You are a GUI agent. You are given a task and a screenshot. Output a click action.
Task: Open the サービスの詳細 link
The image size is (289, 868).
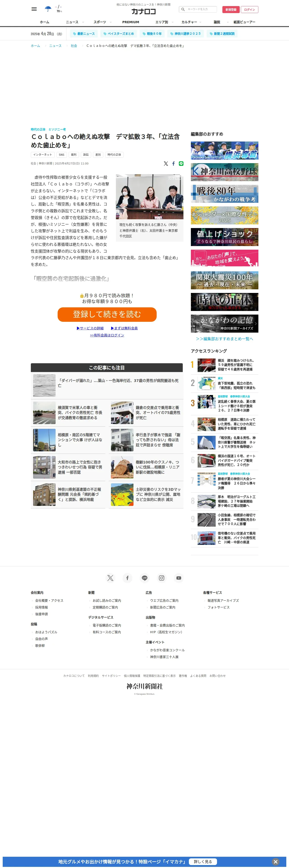[x=90, y=328]
